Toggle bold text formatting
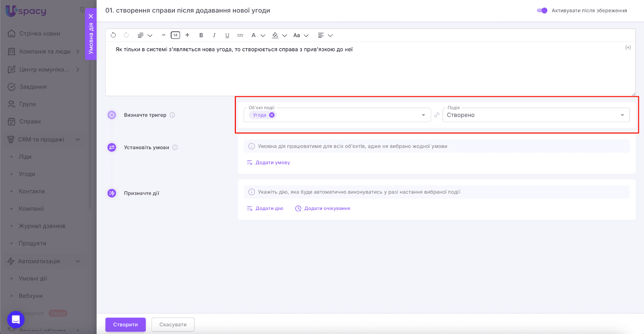644x334 pixels. pyautogui.click(x=201, y=35)
